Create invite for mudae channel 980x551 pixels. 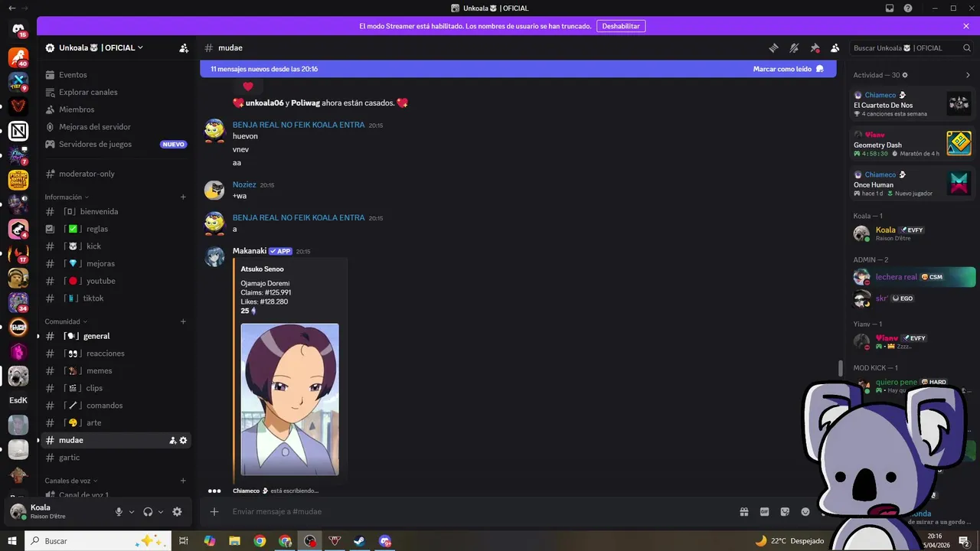(x=172, y=440)
